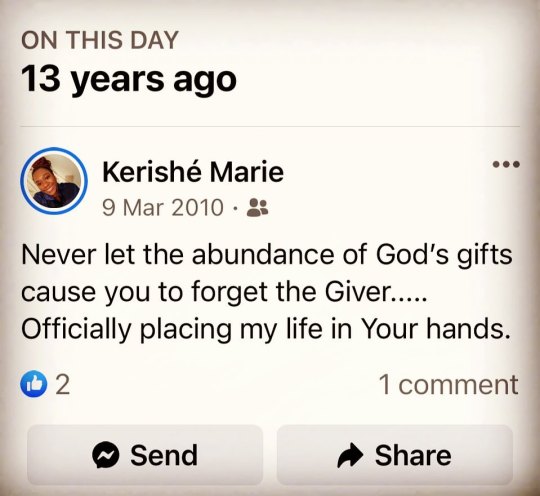The width and height of the screenshot is (540, 496).
Task: Open Kerishé Marie's profile picture
Action: click(x=54, y=181)
